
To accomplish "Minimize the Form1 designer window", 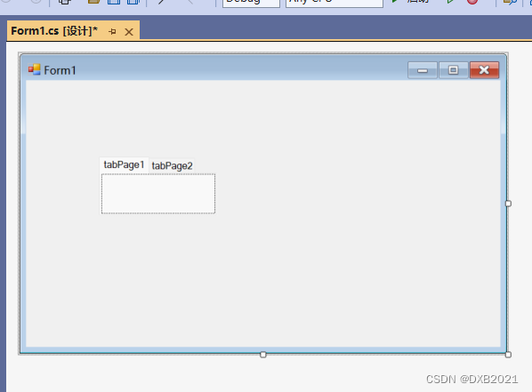I will click(423, 70).
